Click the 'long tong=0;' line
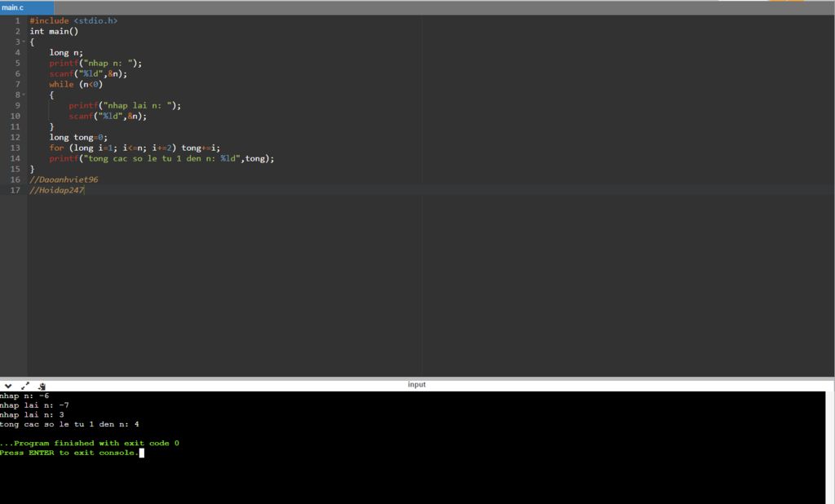 coord(78,138)
